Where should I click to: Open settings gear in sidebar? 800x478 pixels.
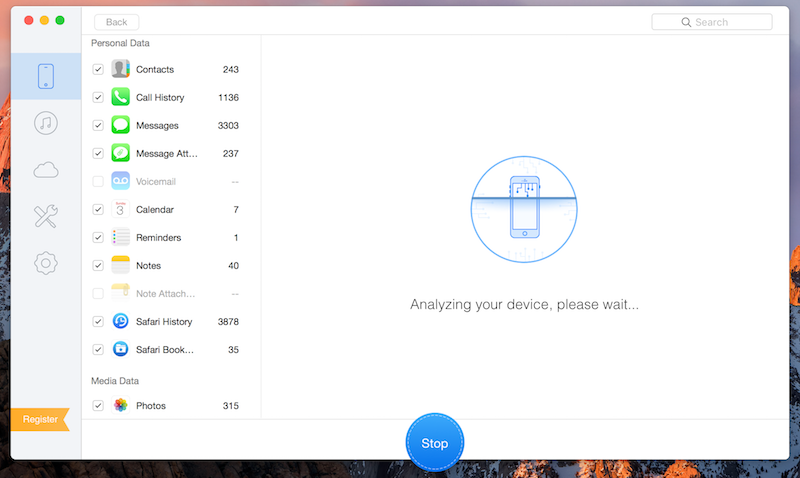pyautogui.click(x=45, y=263)
